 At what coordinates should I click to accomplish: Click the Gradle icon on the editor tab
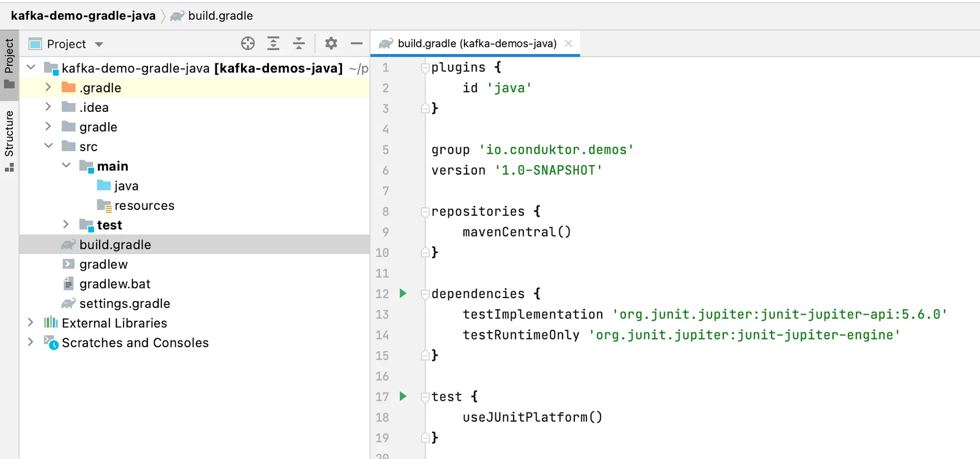tap(386, 43)
